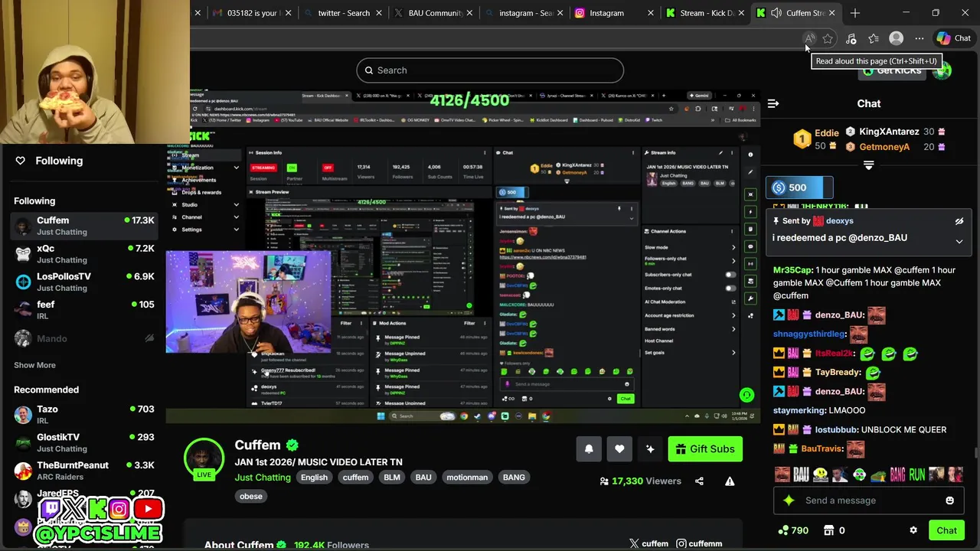Click the Kick Search input field
Viewport: 980px width, 551px height.
(x=490, y=70)
